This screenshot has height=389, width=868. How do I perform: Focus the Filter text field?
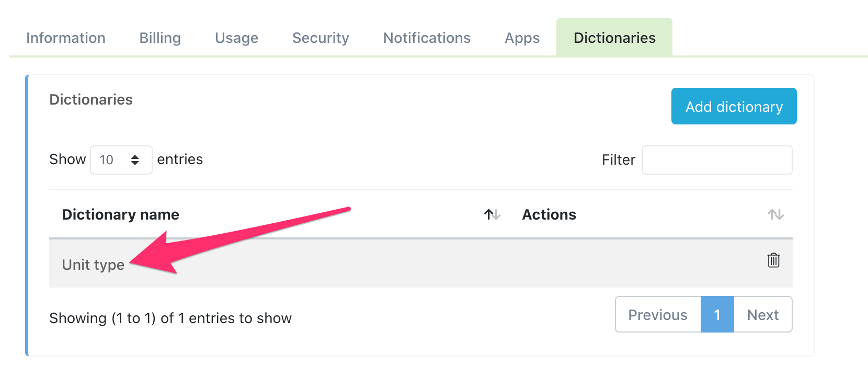pos(717,160)
